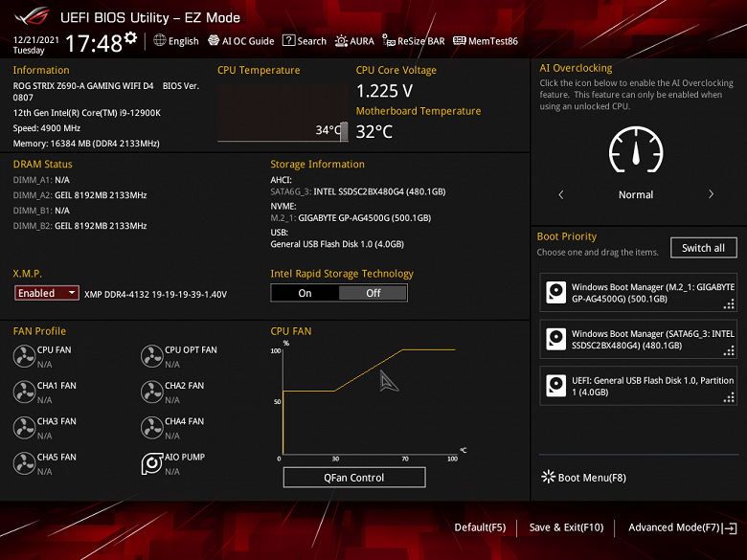Viewport: 747px width, 560px height.
Task: Click M.2_1 GIGABYTE GP-AG4500G entry
Action: (x=351, y=217)
